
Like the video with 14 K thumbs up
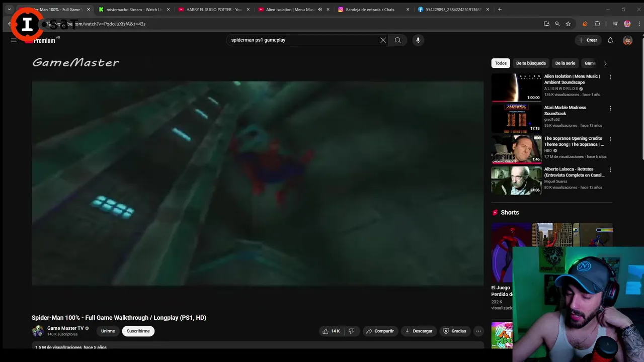331,331
